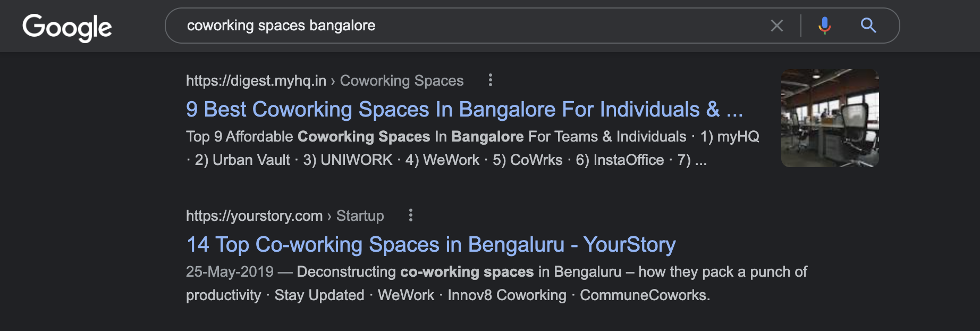Image resolution: width=980 pixels, height=331 pixels.
Task: Start voice search with the microphone icon
Action: click(824, 26)
